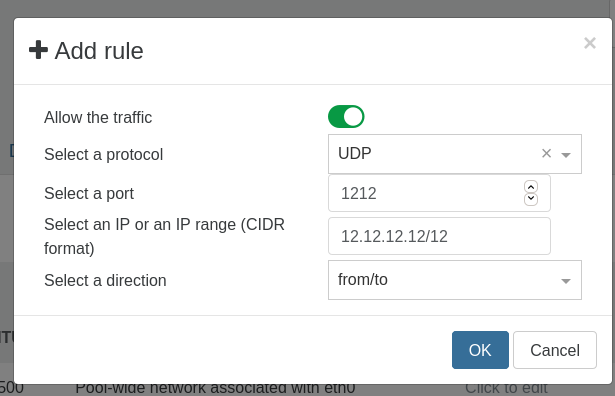Clear the selected UDP protocol
The image size is (615, 396).
546,153
